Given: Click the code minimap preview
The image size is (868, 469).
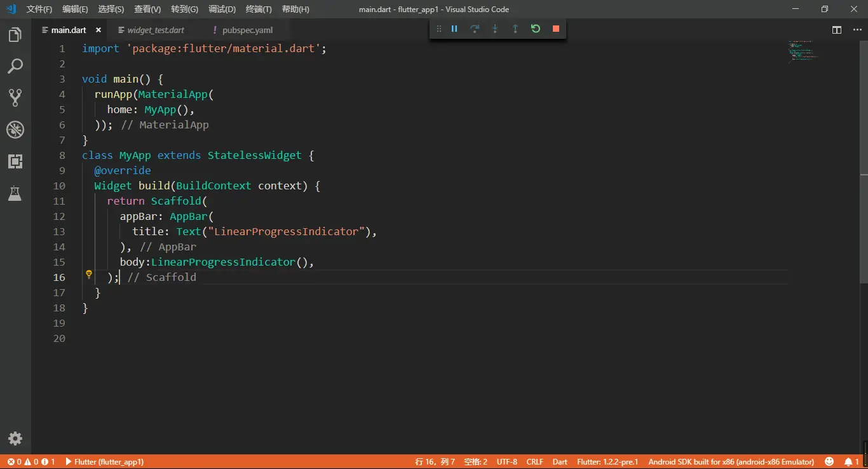Looking at the screenshot, I should (x=802, y=51).
